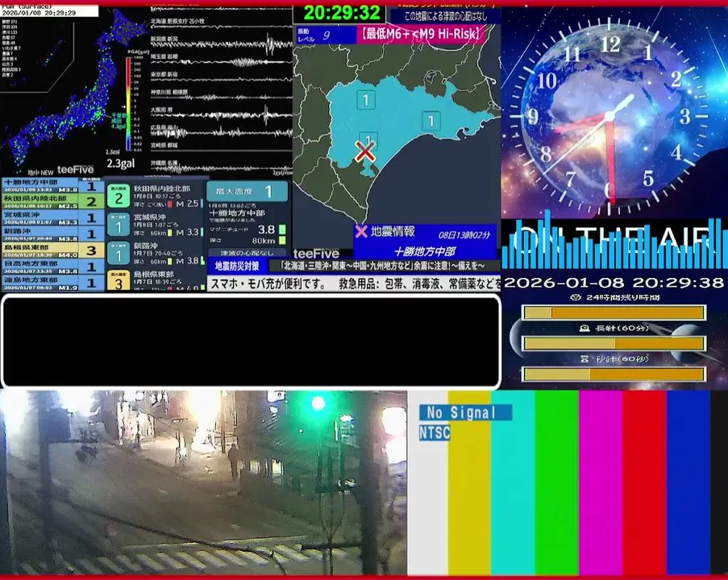Select the 十勝地方中部 M3.8 row in the list
Viewport: 728px width, 580px height.
(x=52, y=185)
